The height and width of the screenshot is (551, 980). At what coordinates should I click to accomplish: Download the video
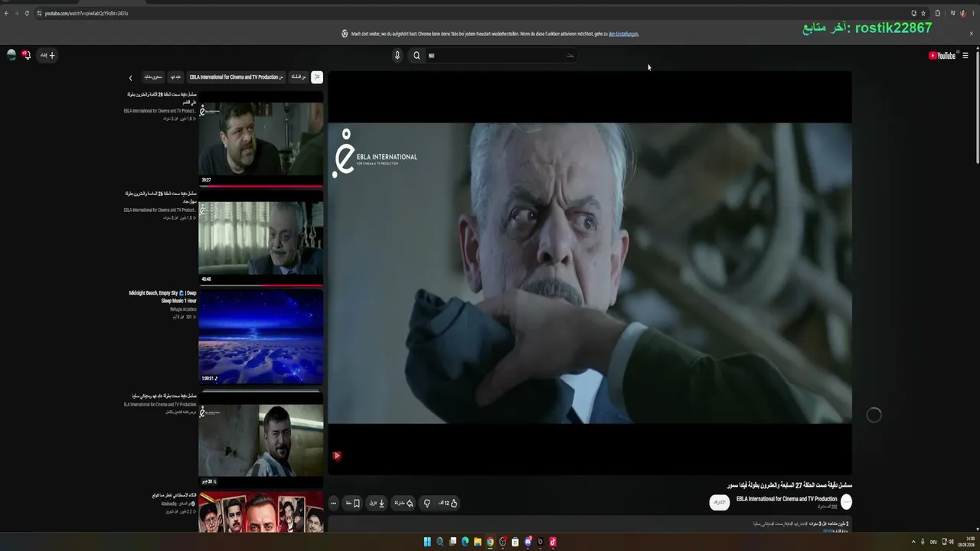pyautogui.click(x=377, y=503)
